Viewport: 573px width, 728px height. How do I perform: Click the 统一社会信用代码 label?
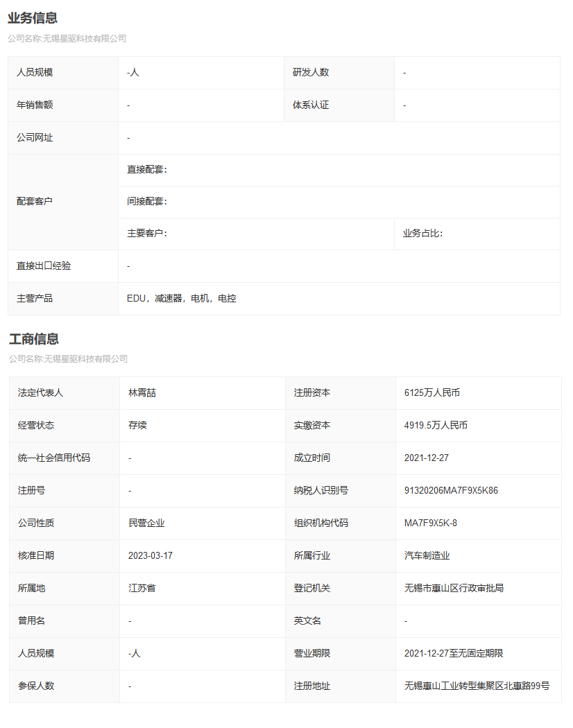(54, 458)
